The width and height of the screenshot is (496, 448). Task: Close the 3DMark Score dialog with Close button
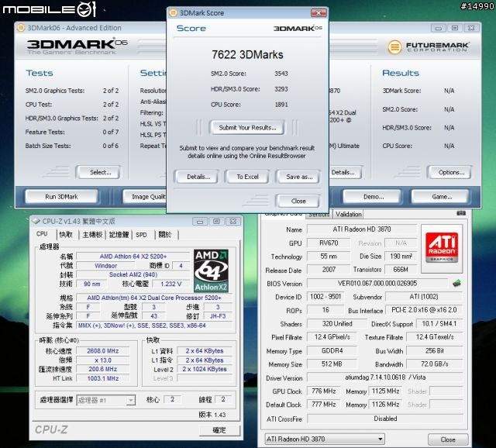[298, 201]
